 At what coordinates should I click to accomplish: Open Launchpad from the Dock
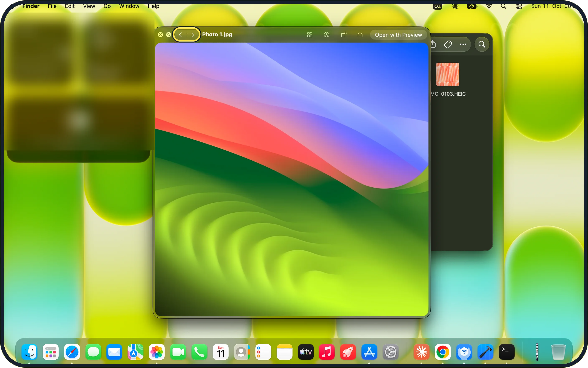51,352
